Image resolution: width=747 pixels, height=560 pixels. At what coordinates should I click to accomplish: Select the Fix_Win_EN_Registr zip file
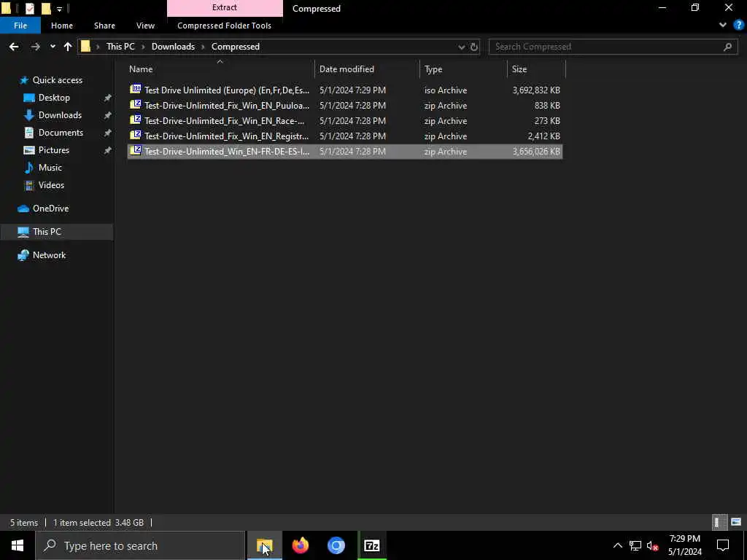[x=345, y=136]
